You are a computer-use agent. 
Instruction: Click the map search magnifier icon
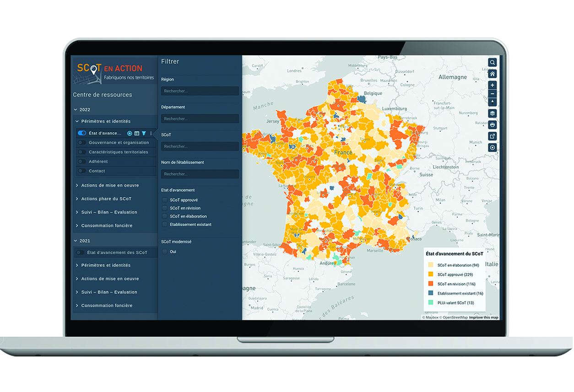point(492,63)
